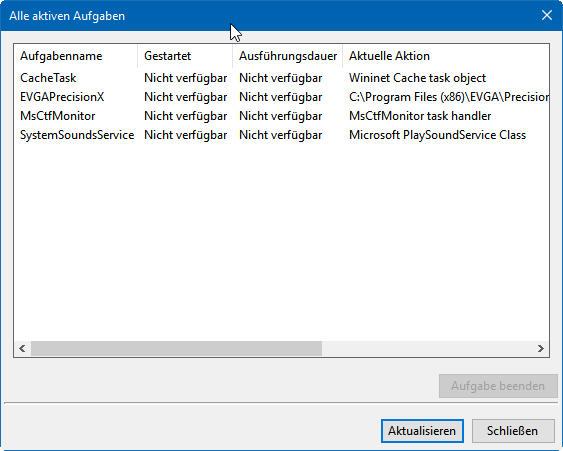Click the horizontal scrollbar thumb

point(176,348)
